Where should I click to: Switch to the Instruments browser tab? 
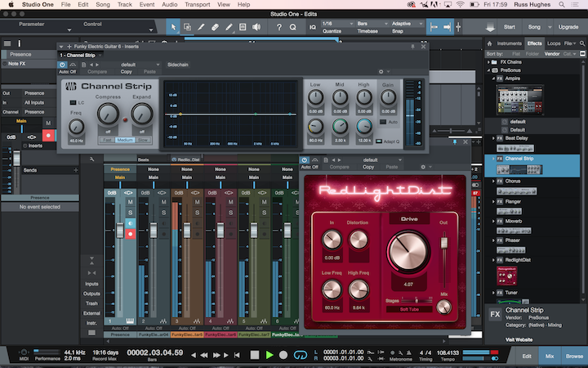[509, 43]
